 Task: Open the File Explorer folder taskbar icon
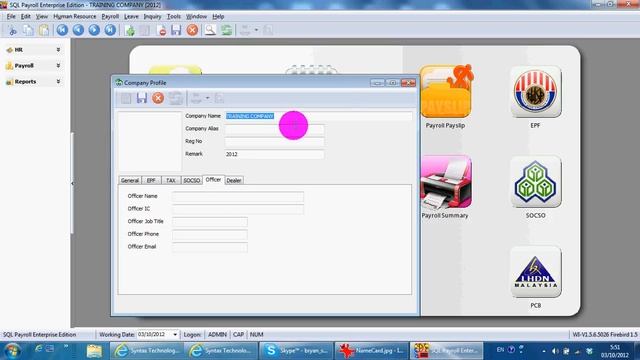pos(94,351)
